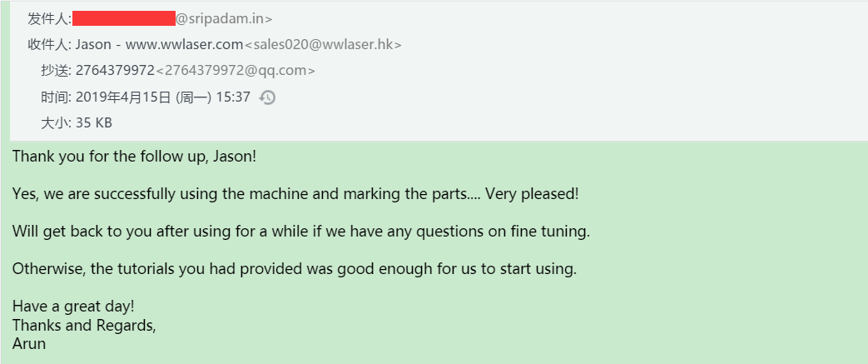
Task: Click the 抄送 CC label
Action: pos(56,71)
